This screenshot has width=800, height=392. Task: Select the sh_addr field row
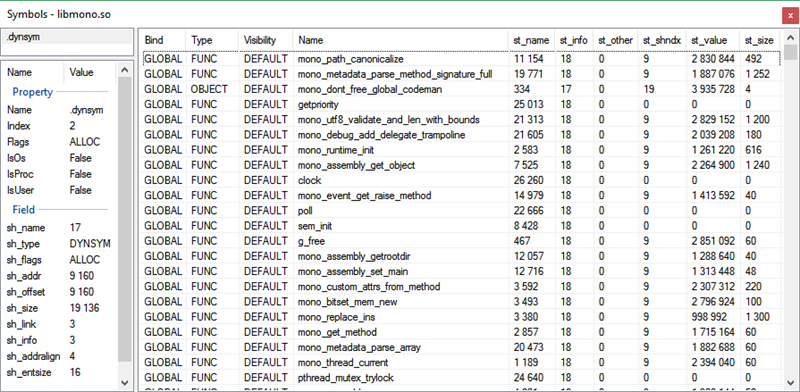pos(60,276)
